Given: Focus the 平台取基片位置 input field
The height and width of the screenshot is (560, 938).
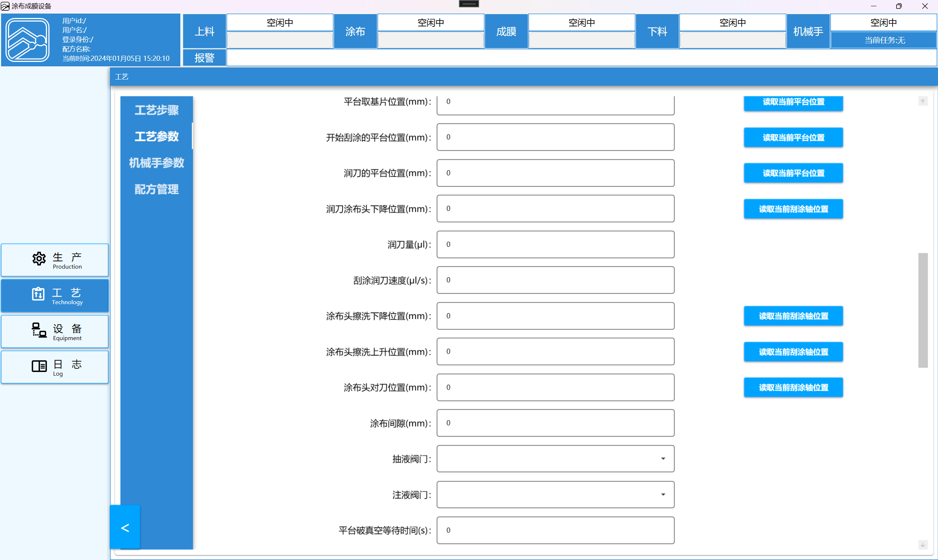Looking at the screenshot, I should (x=555, y=105).
